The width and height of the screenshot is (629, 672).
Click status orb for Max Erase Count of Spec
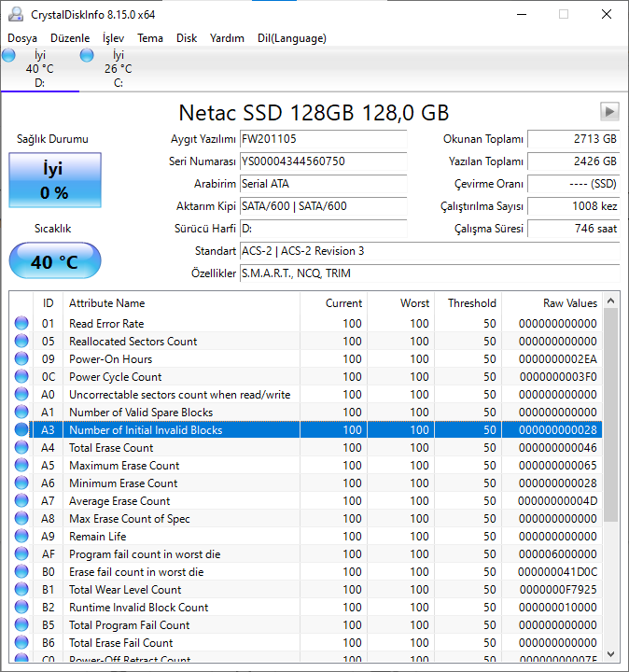coord(21,518)
